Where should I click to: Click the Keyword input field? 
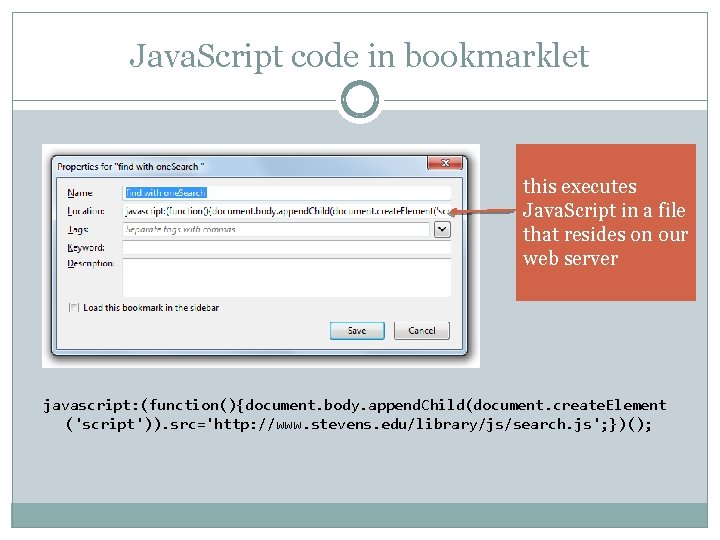tap(287, 248)
